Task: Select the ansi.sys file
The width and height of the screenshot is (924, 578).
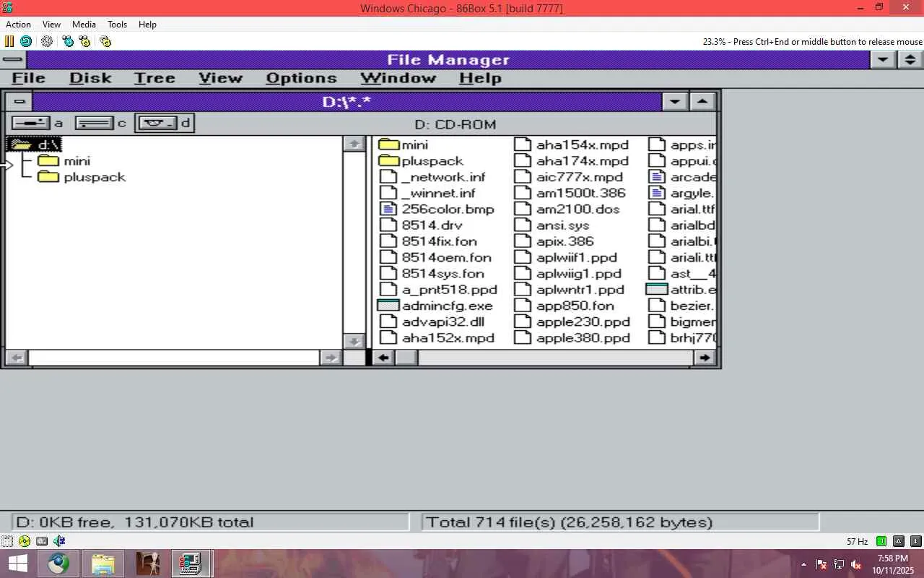Action: click(552, 225)
